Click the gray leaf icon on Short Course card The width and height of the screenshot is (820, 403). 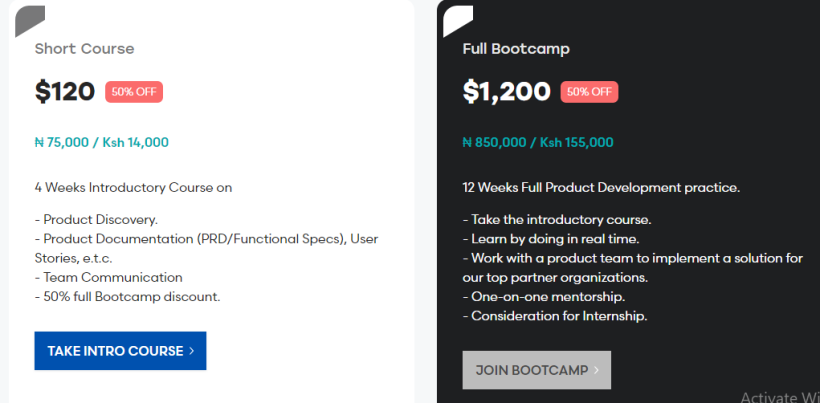pyautogui.click(x=29, y=20)
